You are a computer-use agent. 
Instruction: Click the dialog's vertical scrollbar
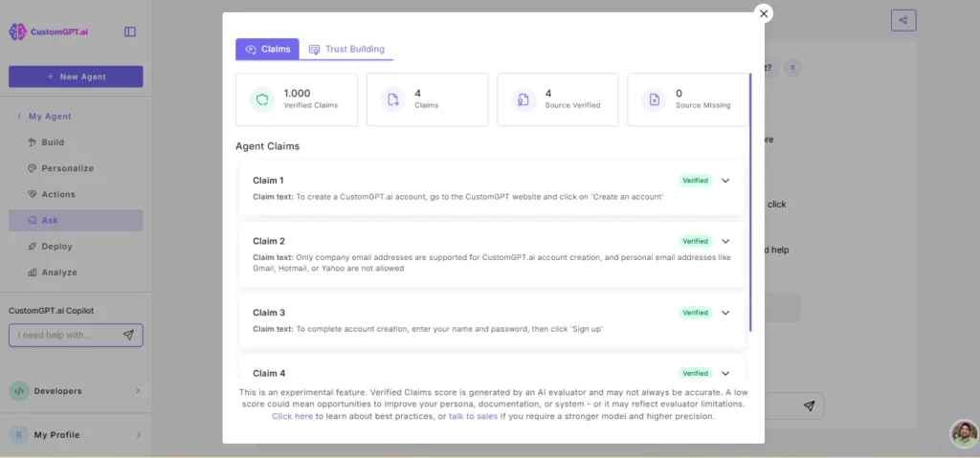click(750, 203)
